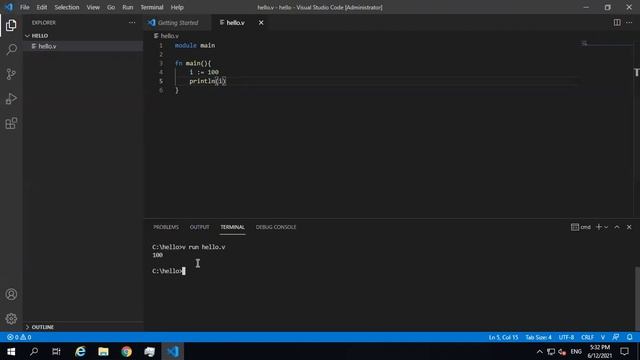The width and height of the screenshot is (640, 360).
Task: Open the Run and Debug view
Action: tap(11, 99)
